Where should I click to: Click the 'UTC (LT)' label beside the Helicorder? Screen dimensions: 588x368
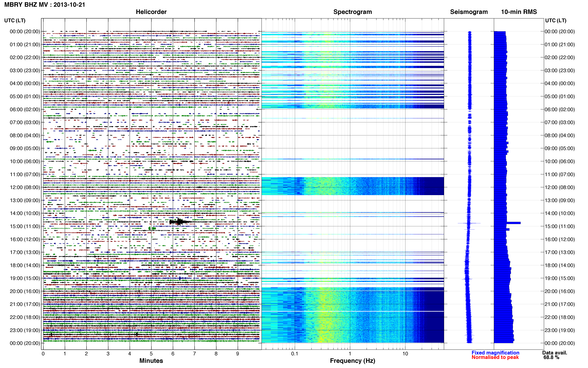[x=15, y=20]
